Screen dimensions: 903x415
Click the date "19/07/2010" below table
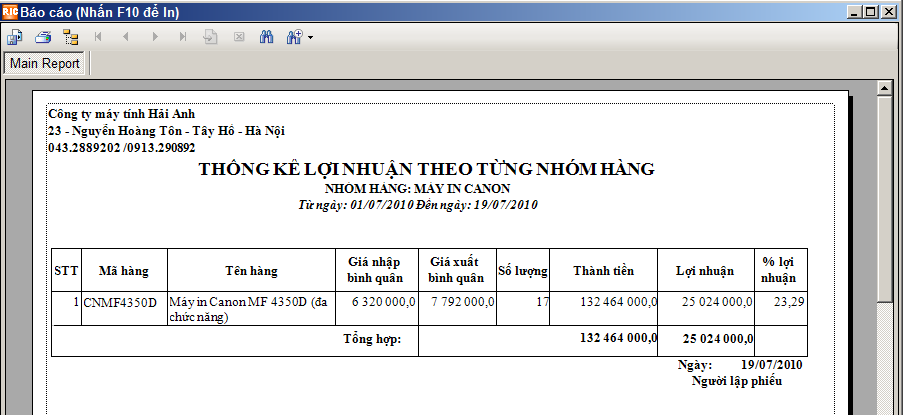(x=772, y=365)
